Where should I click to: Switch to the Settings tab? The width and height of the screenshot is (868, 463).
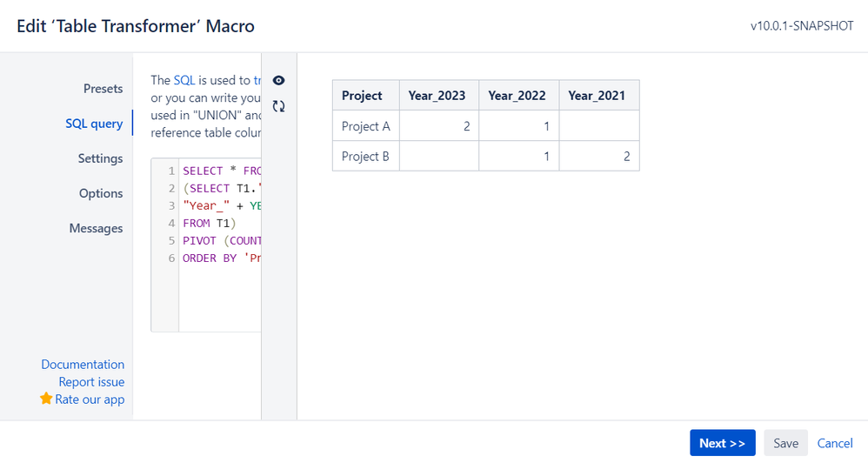pyautogui.click(x=100, y=158)
